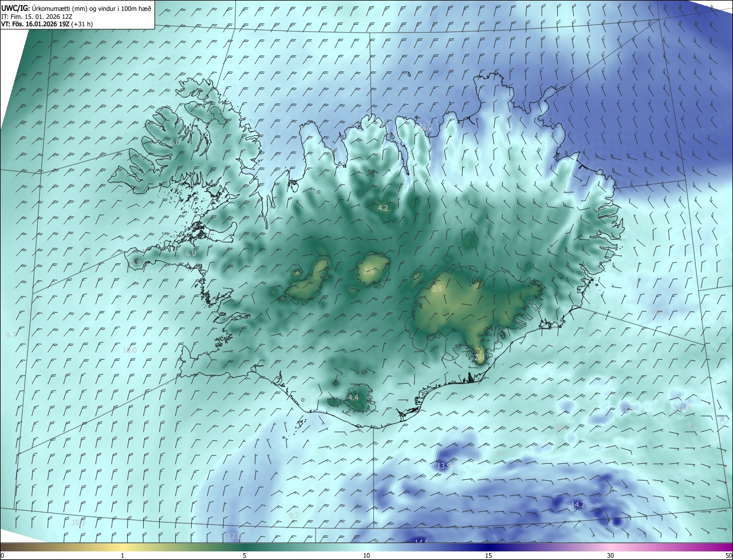Click the 10.1 value in the southwest ocean
733x560 pixels.
click(x=78, y=522)
